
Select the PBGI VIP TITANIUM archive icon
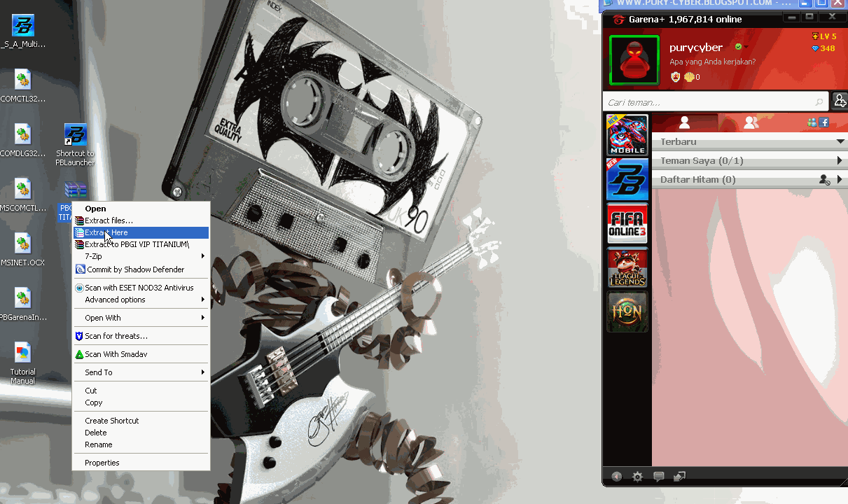click(x=75, y=190)
